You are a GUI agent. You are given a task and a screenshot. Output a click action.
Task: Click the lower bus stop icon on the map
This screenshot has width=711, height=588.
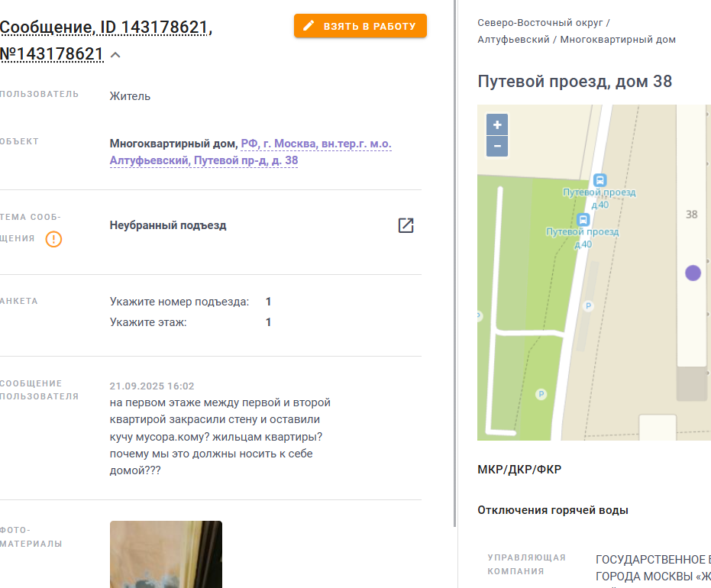click(583, 220)
